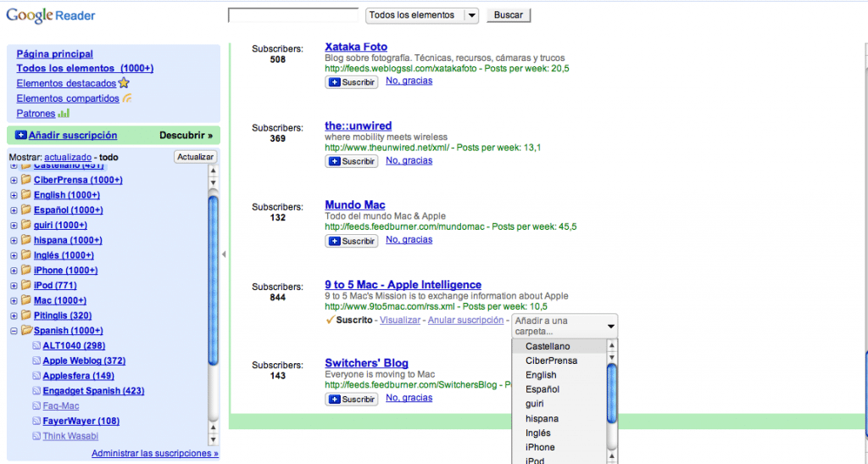Expand the English folder tree node
The height and width of the screenshot is (464, 868).
(x=14, y=195)
